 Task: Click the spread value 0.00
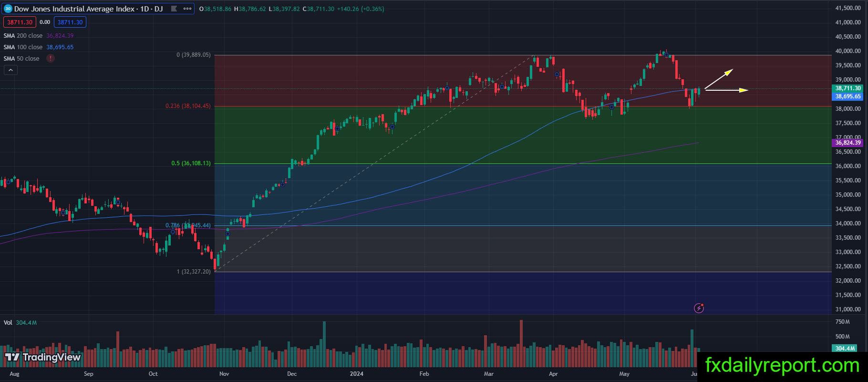tap(45, 22)
